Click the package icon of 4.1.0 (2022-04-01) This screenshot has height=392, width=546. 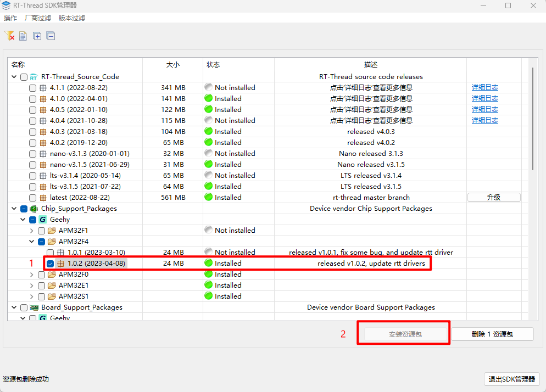coord(43,99)
